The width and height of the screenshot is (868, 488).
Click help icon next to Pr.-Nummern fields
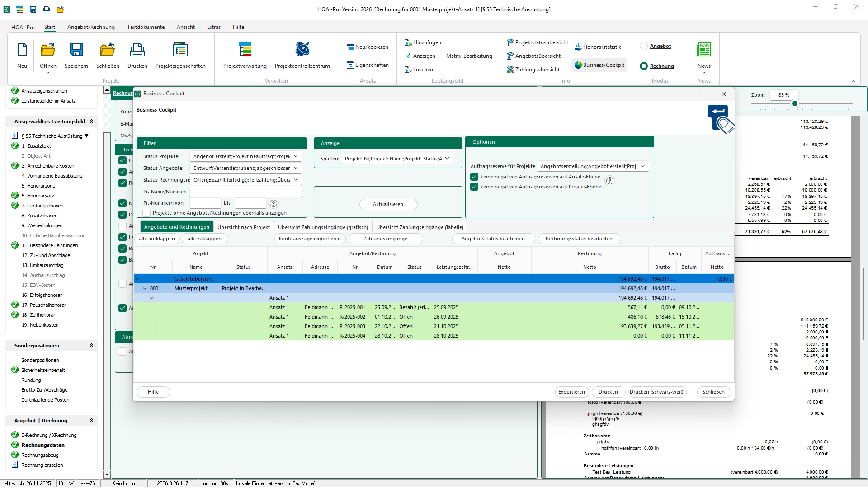pos(274,203)
